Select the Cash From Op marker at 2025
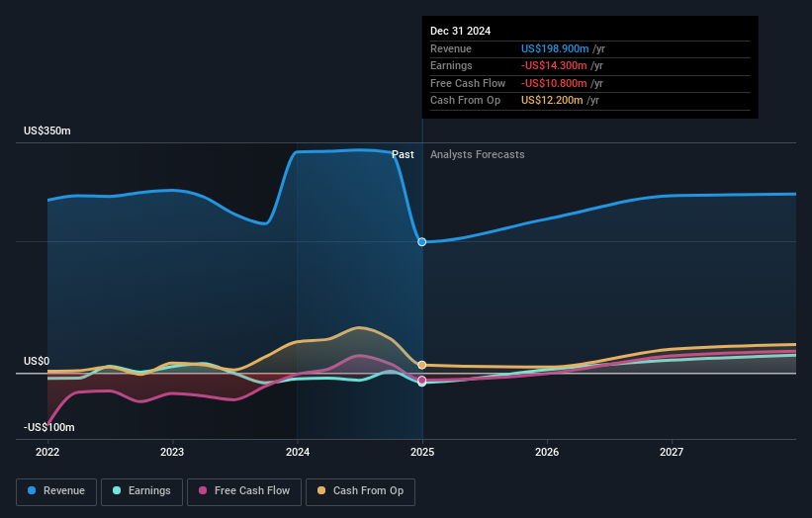Screen dimensions: 812x518 (422, 365)
